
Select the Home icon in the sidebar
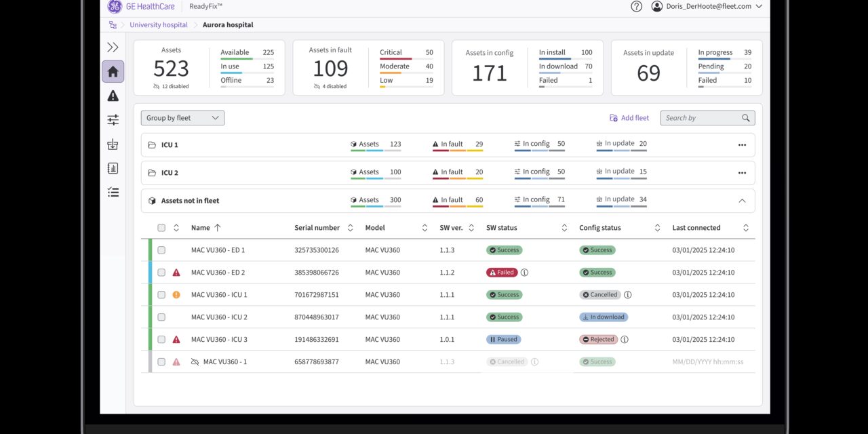[113, 71]
